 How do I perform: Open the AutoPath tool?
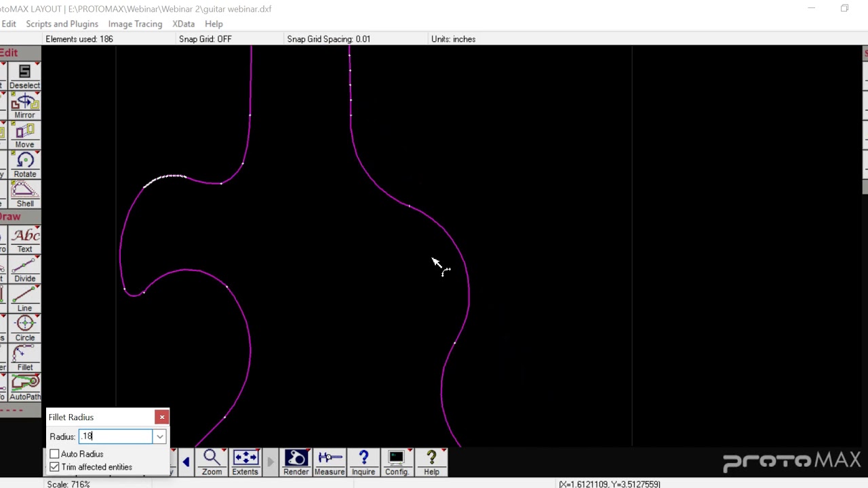(24, 387)
